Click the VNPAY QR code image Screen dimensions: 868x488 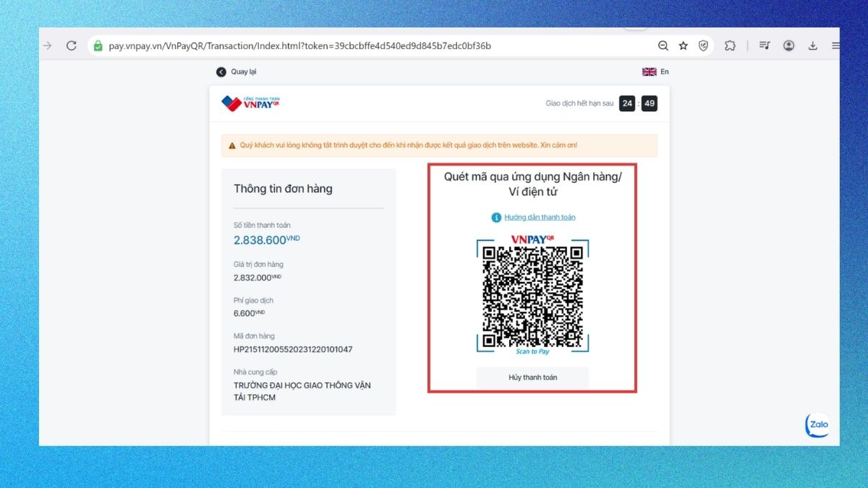(532, 296)
